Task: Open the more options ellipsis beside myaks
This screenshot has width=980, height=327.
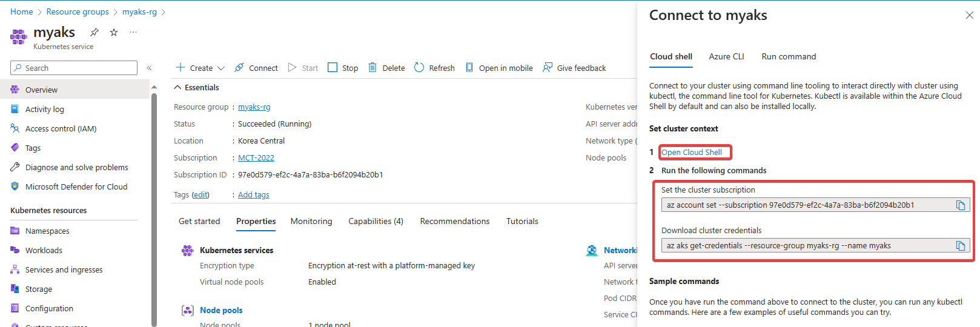Action: 133,32
